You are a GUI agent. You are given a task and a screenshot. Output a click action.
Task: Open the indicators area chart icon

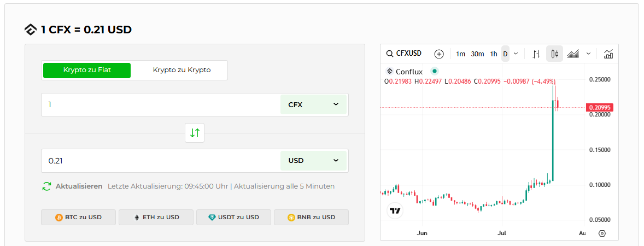point(573,54)
